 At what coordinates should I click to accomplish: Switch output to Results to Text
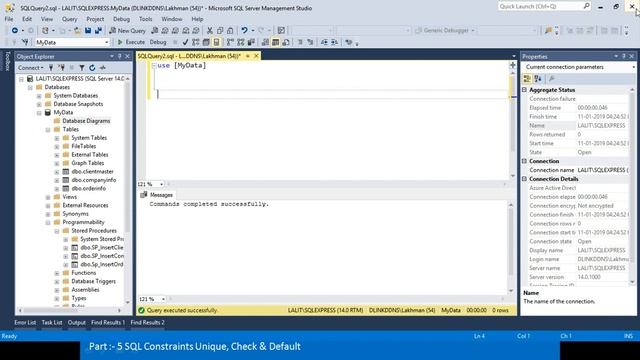pyautogui.click(x=265, y=42)
